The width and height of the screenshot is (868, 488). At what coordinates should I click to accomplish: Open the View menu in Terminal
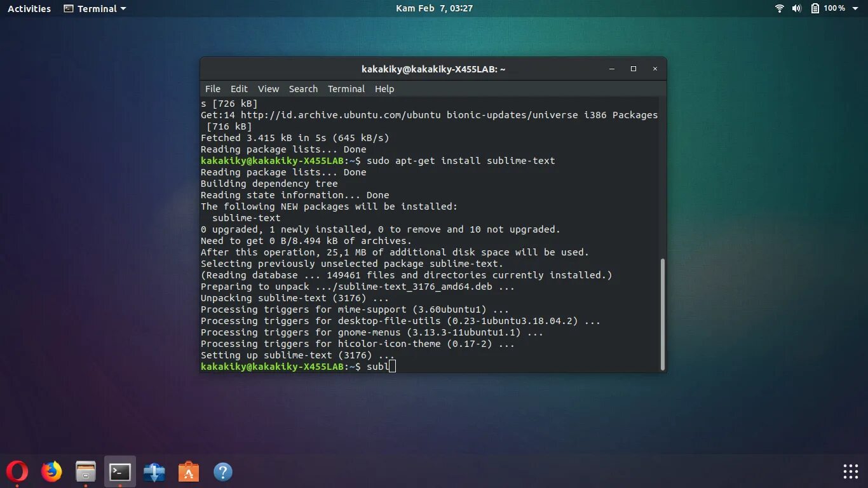(x=268, y=89)
